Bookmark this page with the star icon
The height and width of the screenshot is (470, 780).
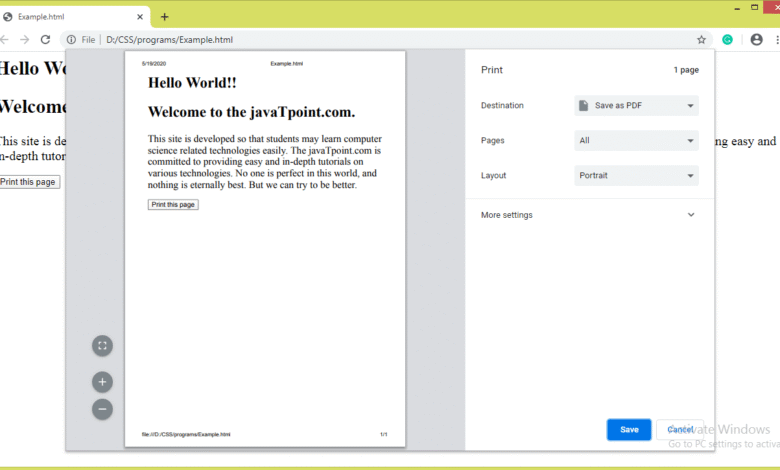[x=701, y=40]
